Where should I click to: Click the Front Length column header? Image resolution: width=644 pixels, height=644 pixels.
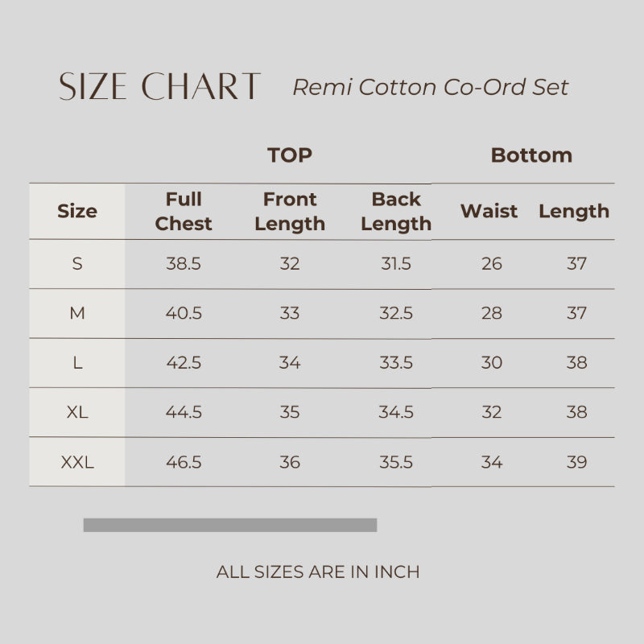[290, 212]
